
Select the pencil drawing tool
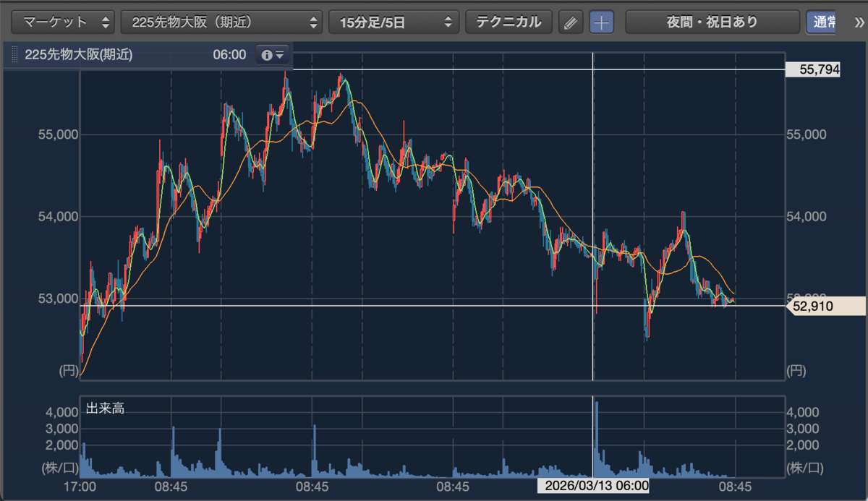pos(571,22)
